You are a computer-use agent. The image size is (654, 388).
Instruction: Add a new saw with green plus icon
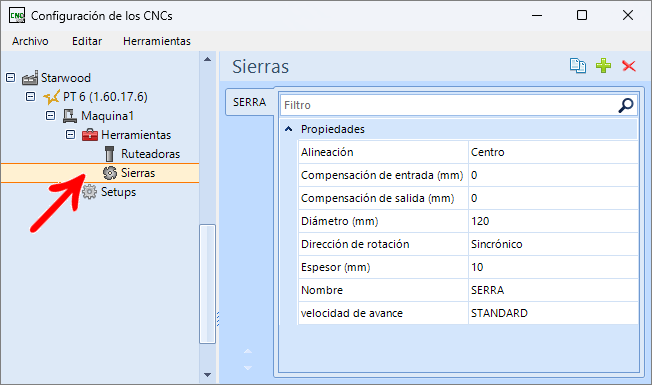[603, 66]
